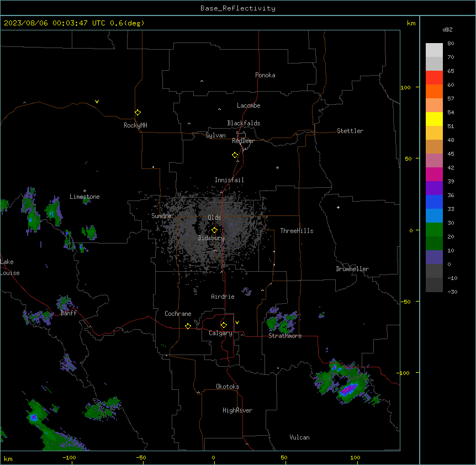The width and height of the screenshot is (476, 465).
Task: Click the Sylvan label
Action: coord(215,135)
